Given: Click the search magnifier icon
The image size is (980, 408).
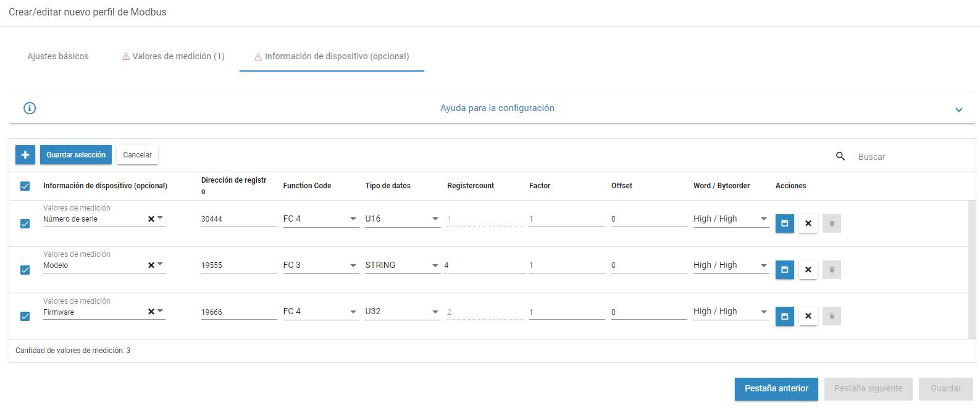Looking at the screenshot, I should click(840, 156).
